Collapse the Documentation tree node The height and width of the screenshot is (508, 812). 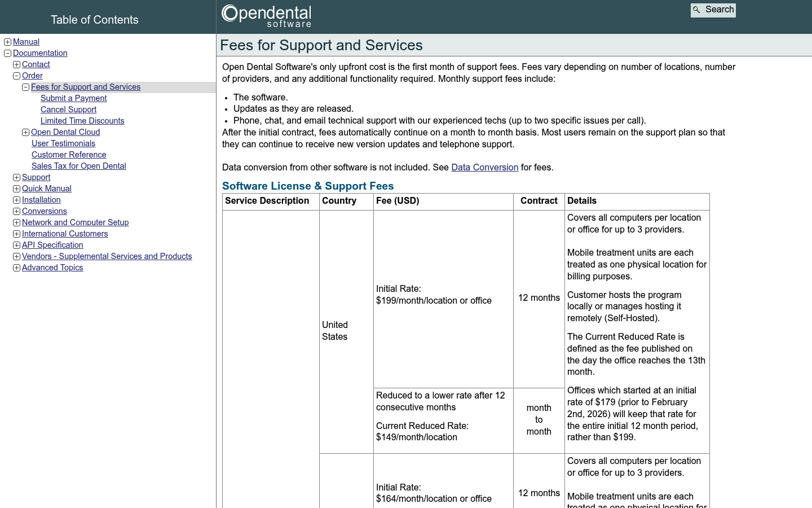[x=7, y=53]
